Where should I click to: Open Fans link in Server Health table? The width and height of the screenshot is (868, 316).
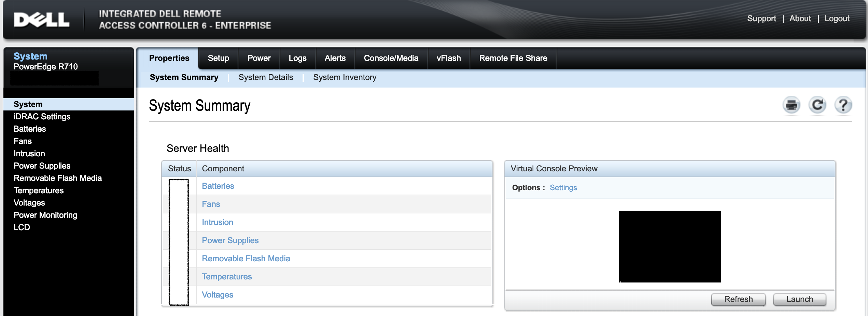point(211,204)
